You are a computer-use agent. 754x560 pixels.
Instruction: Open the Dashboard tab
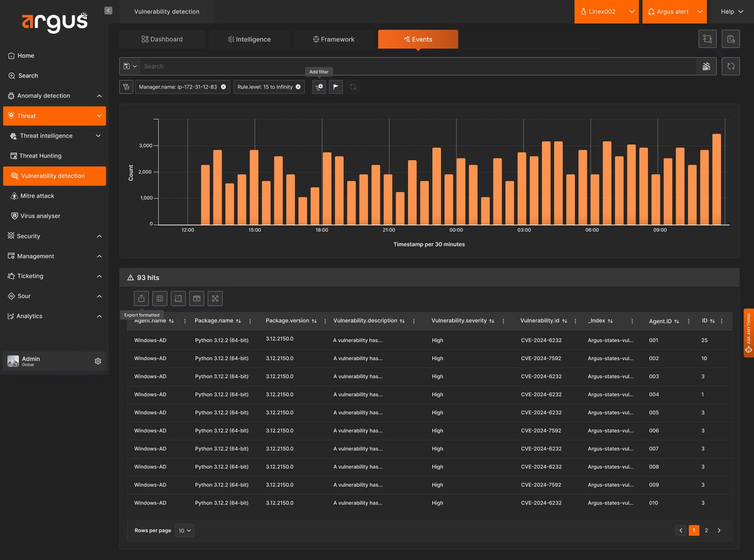162,40
